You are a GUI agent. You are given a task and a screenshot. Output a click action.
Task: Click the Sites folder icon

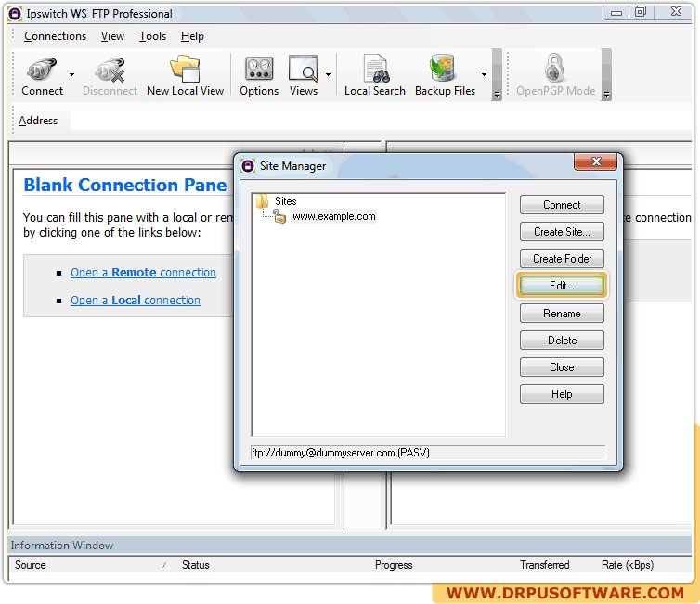tap(262, 201)
